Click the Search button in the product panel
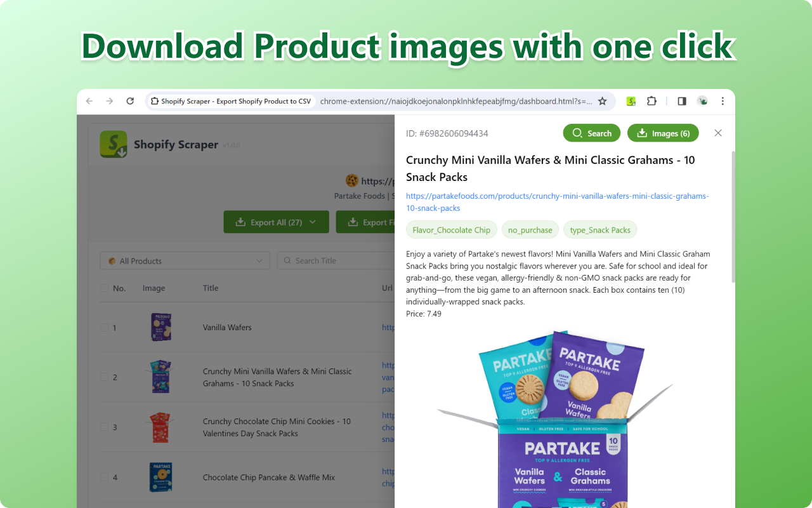Screen dimensions: 812x508 pos(592,133)
